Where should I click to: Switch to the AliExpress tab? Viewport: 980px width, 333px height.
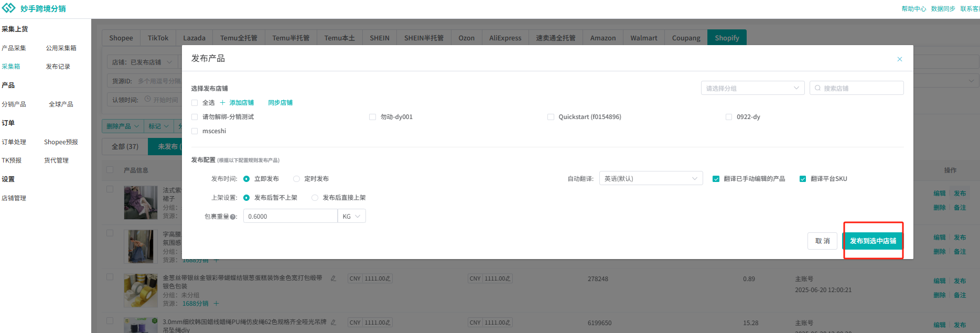click(505, 38)
